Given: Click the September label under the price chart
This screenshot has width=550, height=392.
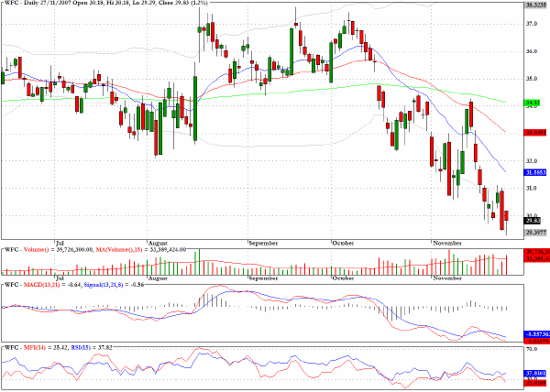Looking at the screenshot, I should coord(263,243).
